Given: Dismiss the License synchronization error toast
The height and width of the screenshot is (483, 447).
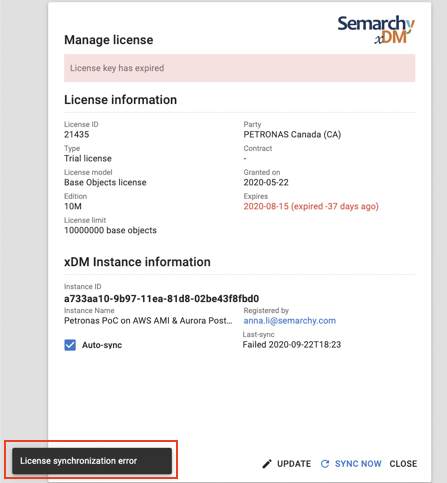Looking at the screenshot, I should click(92, 461).
